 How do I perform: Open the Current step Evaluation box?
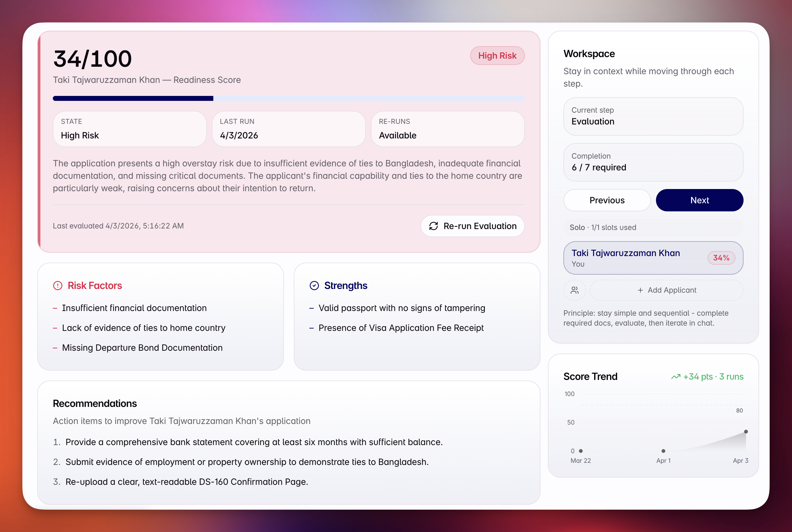(653, 116)
